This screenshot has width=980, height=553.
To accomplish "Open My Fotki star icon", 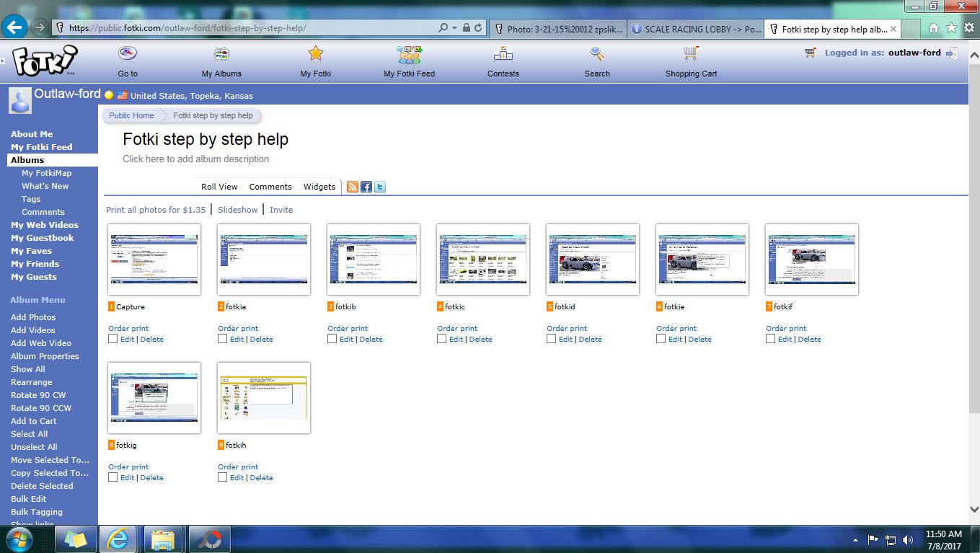I will pos(316,54).
